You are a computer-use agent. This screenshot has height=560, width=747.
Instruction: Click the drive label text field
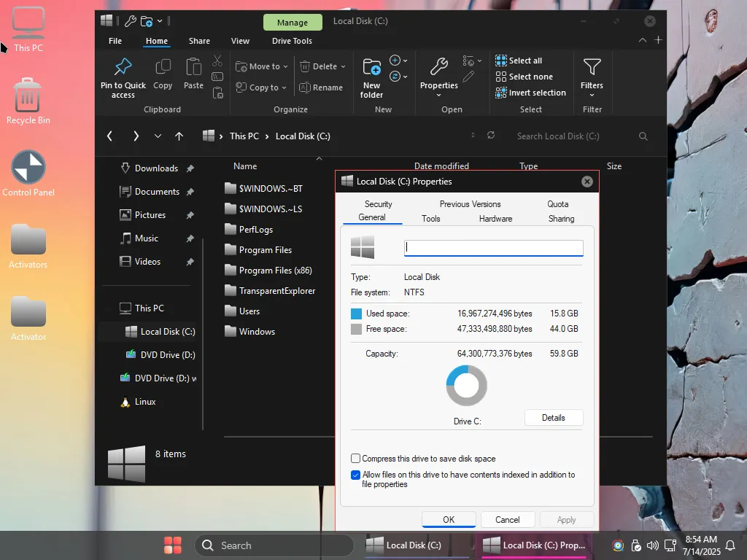494,248
